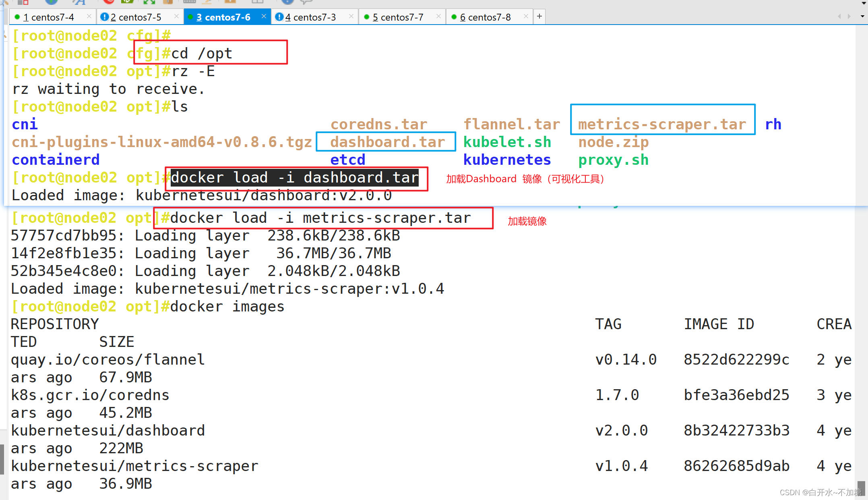The image size is (868, 500).
Task: Close the centos7-4 tab with its X
Action: [89, 16]
